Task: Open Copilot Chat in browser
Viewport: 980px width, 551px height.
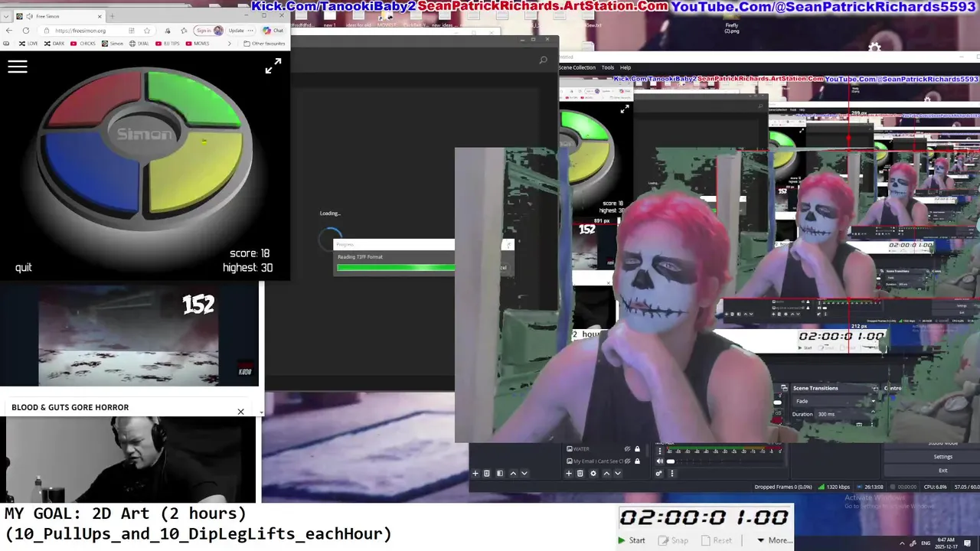Action: (273, 31)
